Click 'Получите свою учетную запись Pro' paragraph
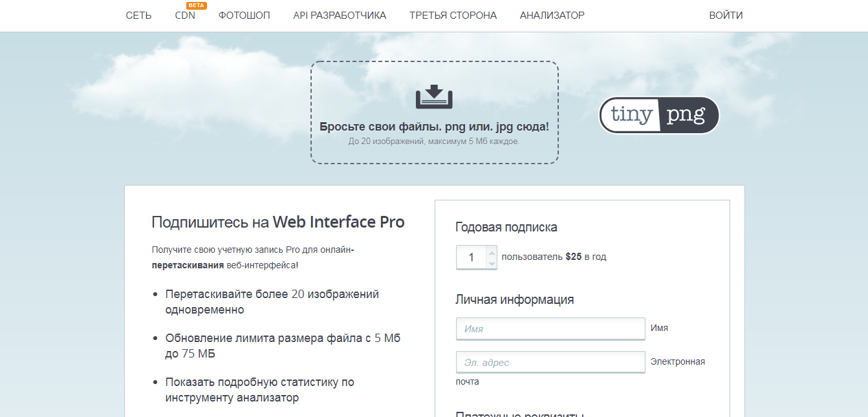 tap(253, 257)
